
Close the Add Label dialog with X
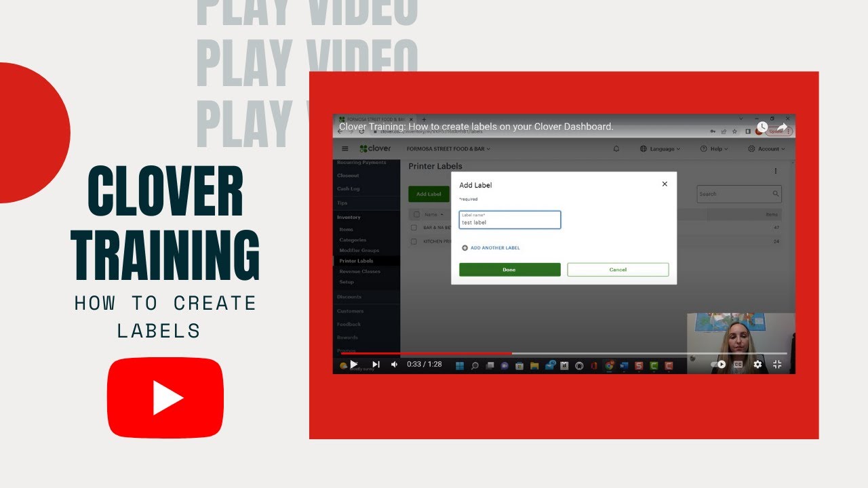[x=665, y=184]
